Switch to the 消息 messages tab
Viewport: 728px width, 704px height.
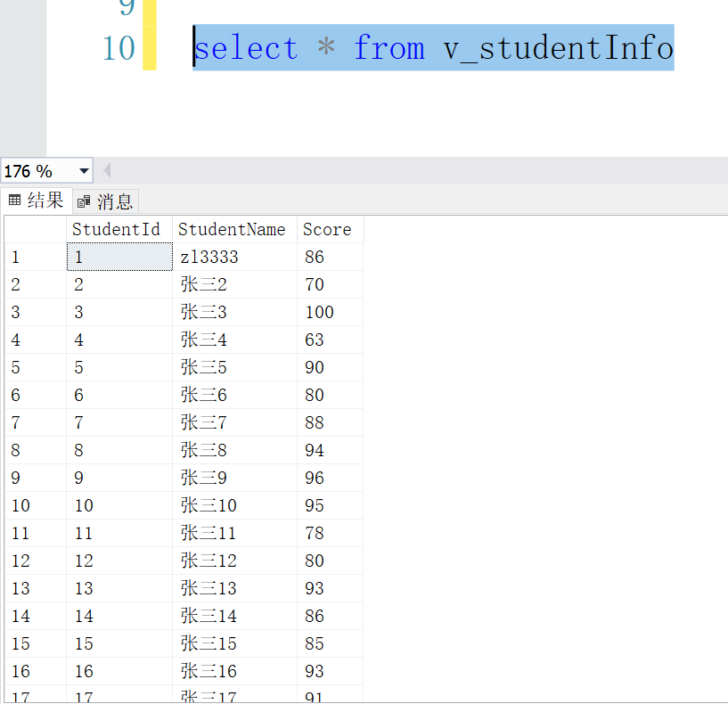(106, 201)
